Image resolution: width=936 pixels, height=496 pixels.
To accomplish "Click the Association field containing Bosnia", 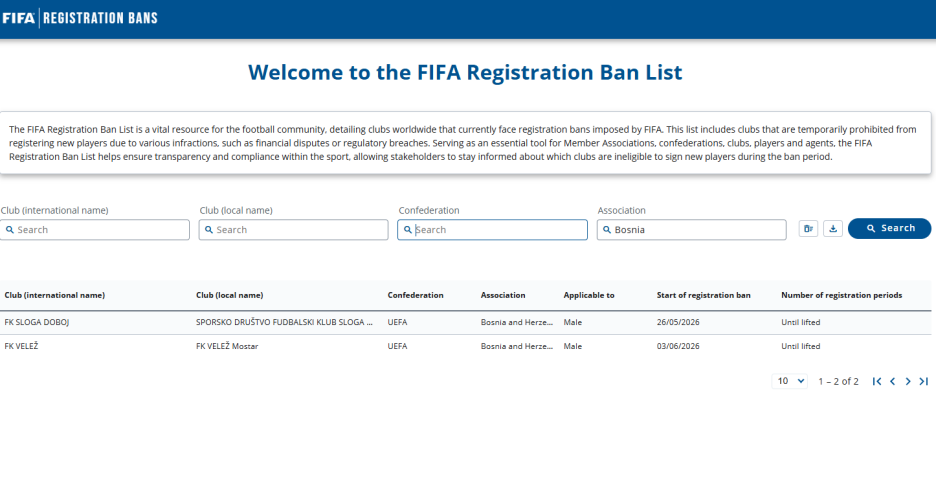I will point(691,230).
